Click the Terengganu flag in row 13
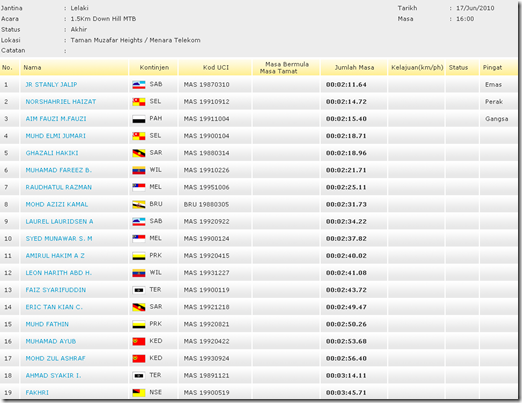Image resolution: width=522 pixels, height=403 pixels. (139, 290)
